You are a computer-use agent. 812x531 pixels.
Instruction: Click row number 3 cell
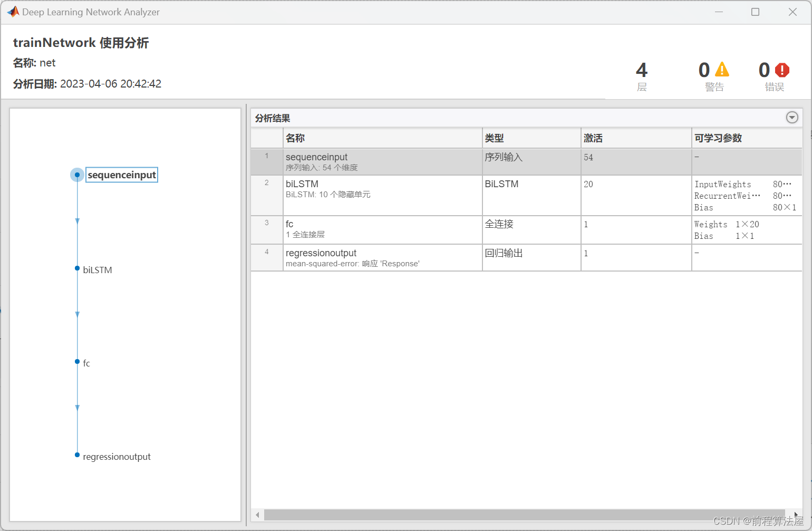267,230
